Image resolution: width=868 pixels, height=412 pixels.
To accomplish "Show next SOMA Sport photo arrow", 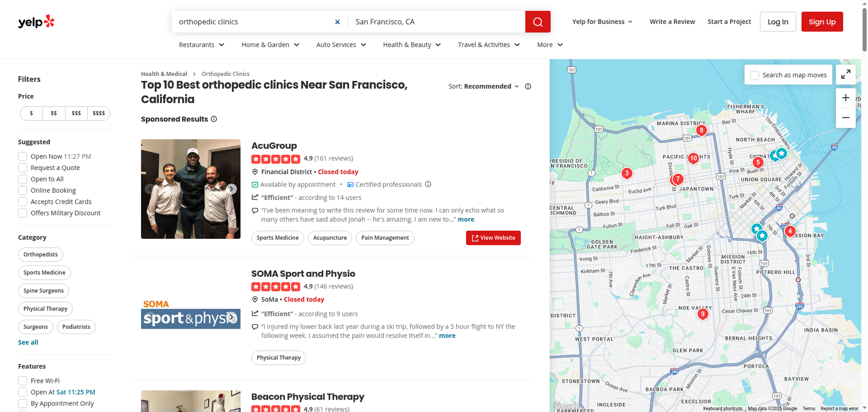I will 232,317.
